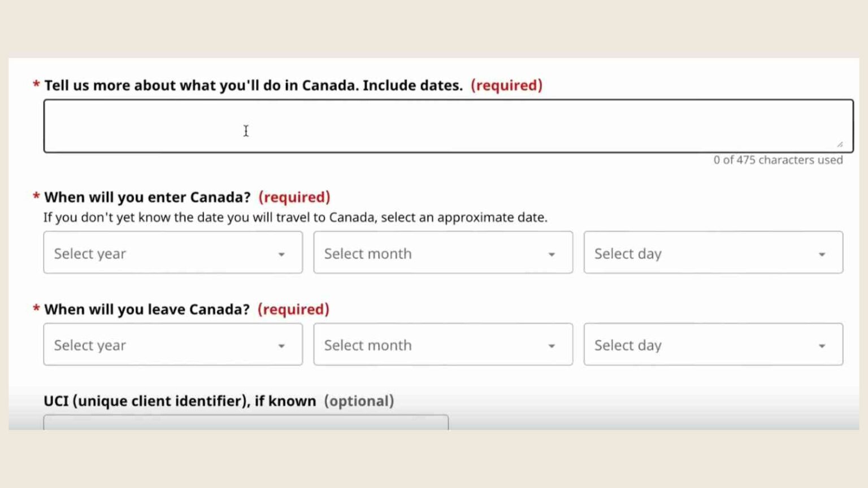Expand the leave month selector
Viewport: 868px width, 488px height.
tap(442, 345)
